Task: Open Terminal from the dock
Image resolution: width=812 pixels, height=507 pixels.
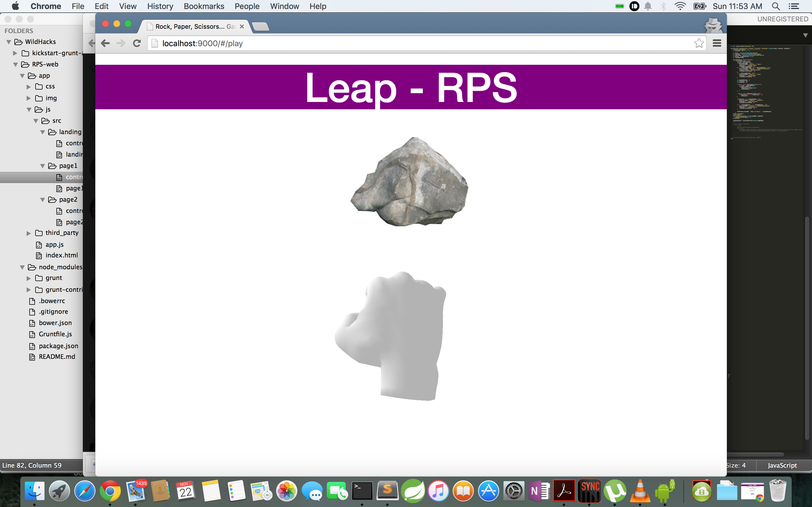Action: [x=362, y=491]
